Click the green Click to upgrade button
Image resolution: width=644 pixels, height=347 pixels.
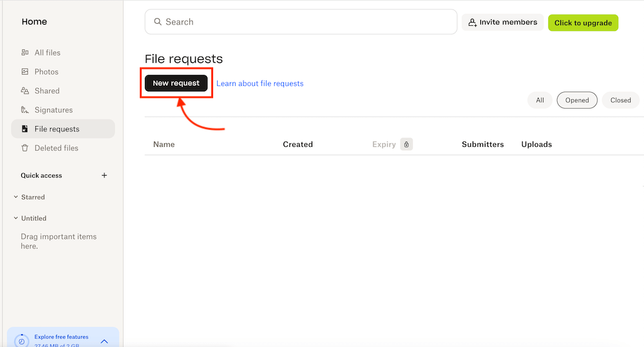583,23
